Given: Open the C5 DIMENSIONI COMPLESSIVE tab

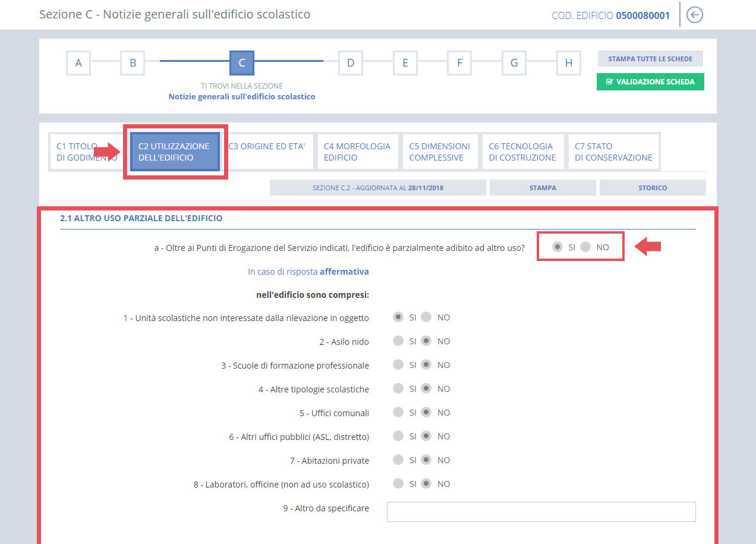Looking at the screenshot, I should click(x=440, y=151).
